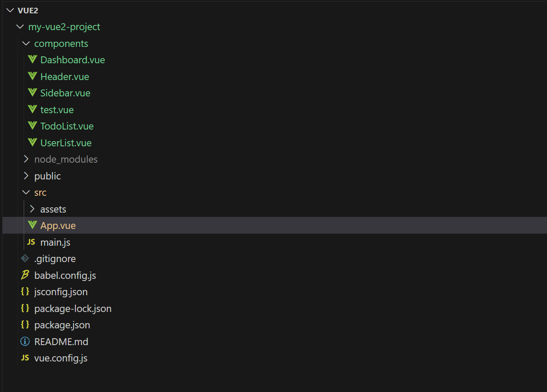Collapse the components folder chevron
The width and height of the screenshot is (547, 392).
[x=26, y=43]
